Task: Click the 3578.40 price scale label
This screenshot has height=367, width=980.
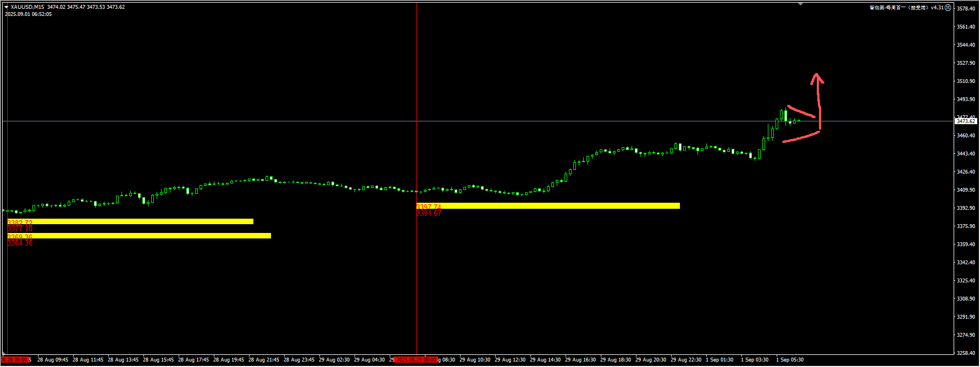Action: coord(966,8)
